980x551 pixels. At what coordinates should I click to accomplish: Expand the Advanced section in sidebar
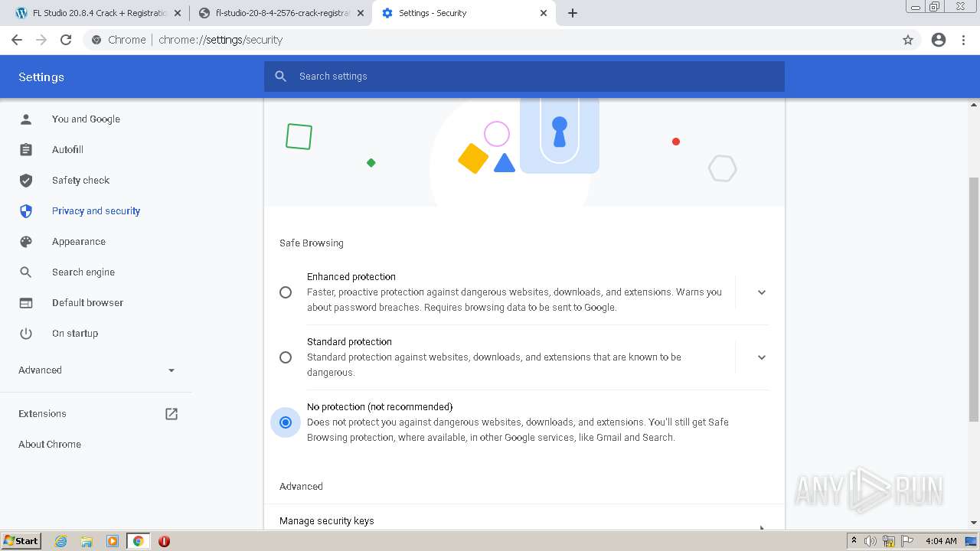click(96, 370)
